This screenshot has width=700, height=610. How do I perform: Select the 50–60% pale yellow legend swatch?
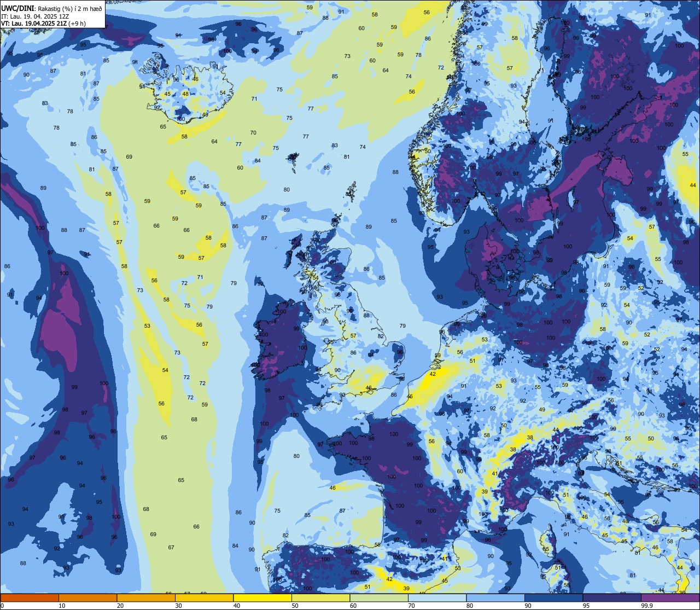[320, 597]
